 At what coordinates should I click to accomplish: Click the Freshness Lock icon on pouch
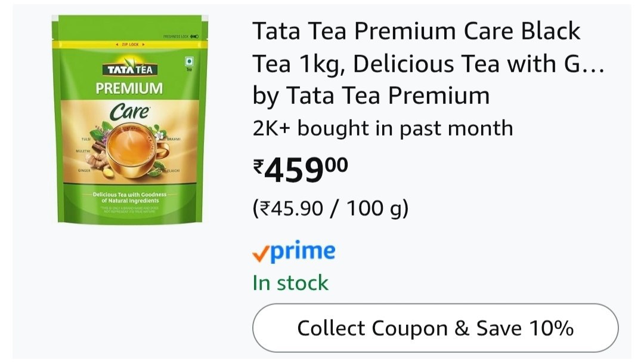pos(194,36)
